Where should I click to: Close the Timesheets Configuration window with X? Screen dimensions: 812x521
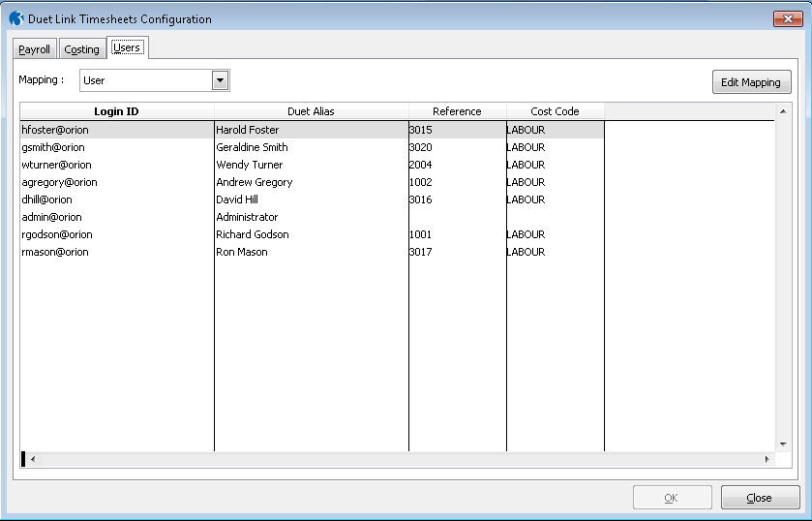[x=788, y=18]
